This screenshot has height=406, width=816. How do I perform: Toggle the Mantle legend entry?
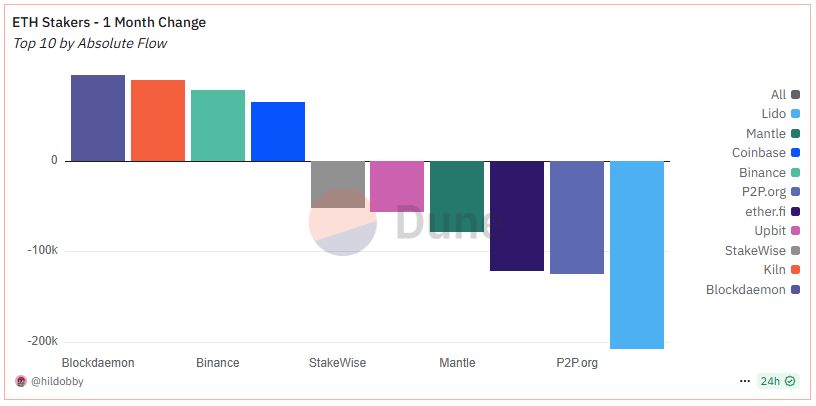(x=773, y=134)
